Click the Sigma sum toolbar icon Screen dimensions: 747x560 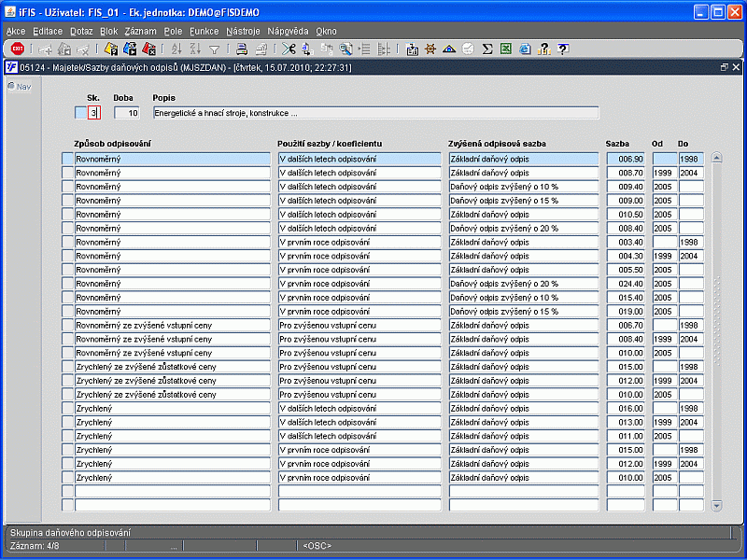click(487, 49)
